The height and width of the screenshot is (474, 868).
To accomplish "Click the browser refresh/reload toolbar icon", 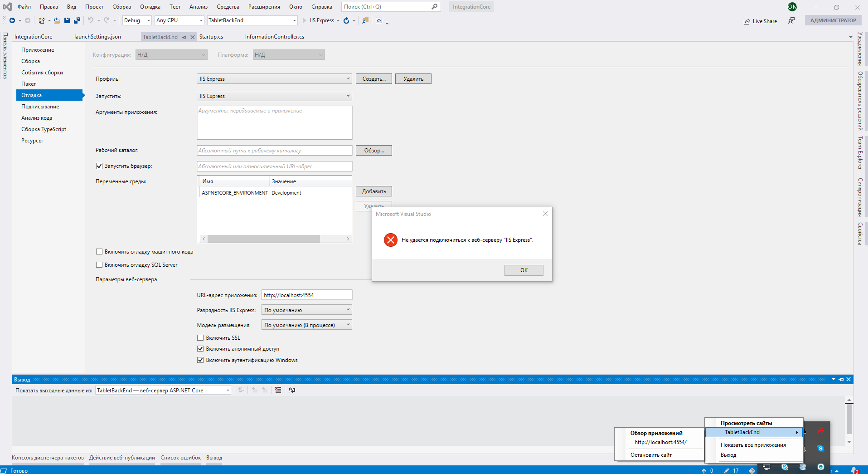I will coord(346,20).
